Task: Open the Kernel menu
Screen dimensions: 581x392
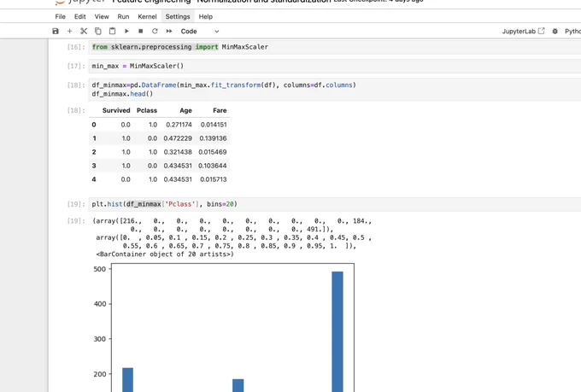Action: pyautogui.click(x=147, y=16)
